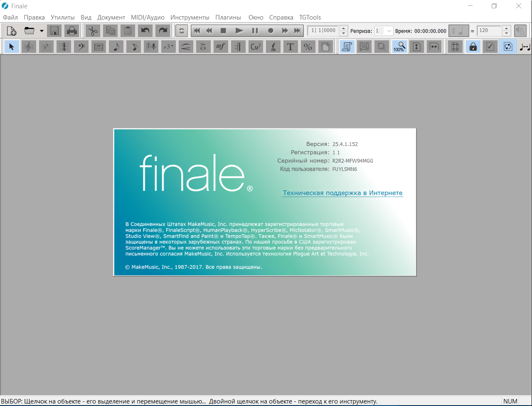Pause playback
This screenshot has height=406, width=532.
tap(255, 30)
